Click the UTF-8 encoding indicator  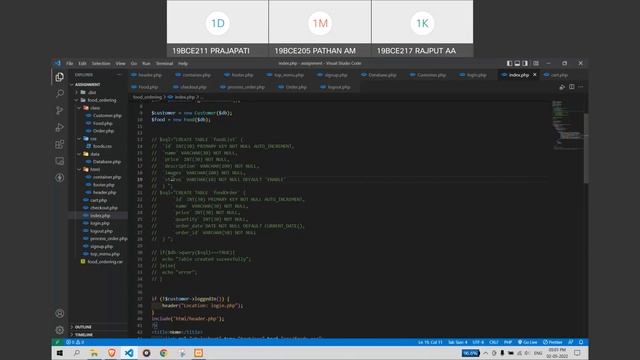(478, 342)
